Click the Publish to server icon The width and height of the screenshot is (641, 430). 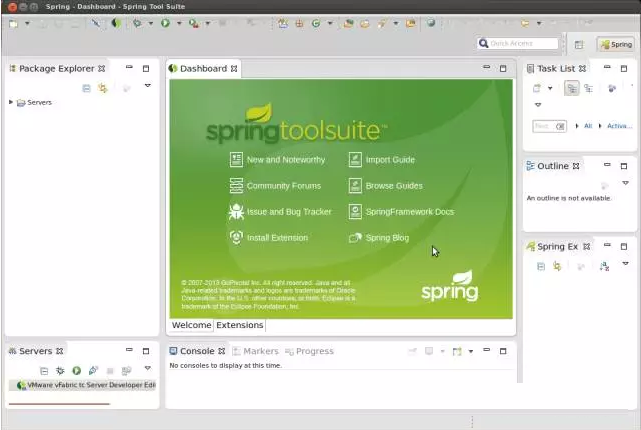(93, 371)
